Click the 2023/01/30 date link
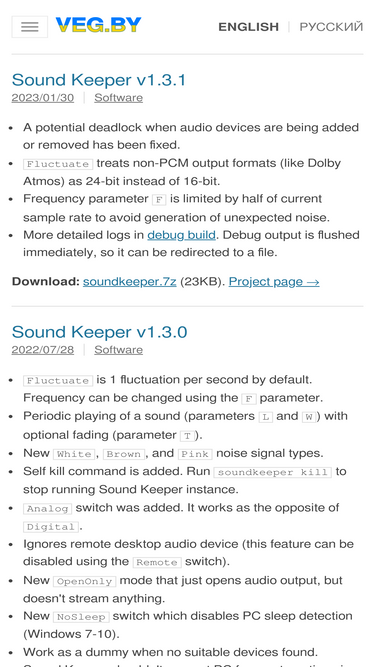375x667 pixels. click(x=43, y=98)
